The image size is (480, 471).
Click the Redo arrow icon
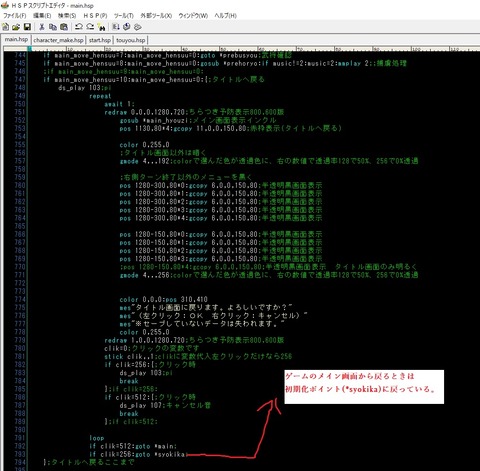(90, 27)
